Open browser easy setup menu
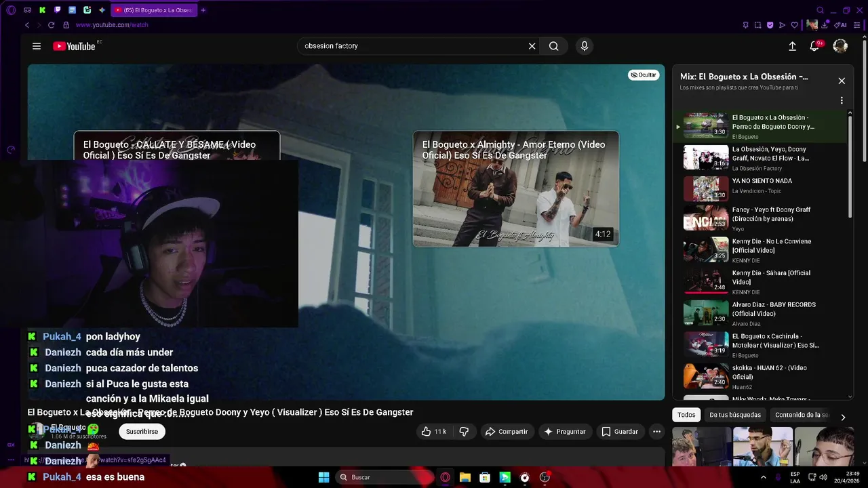Viewport: 868px width, 488px height. (x=856, y=25)
